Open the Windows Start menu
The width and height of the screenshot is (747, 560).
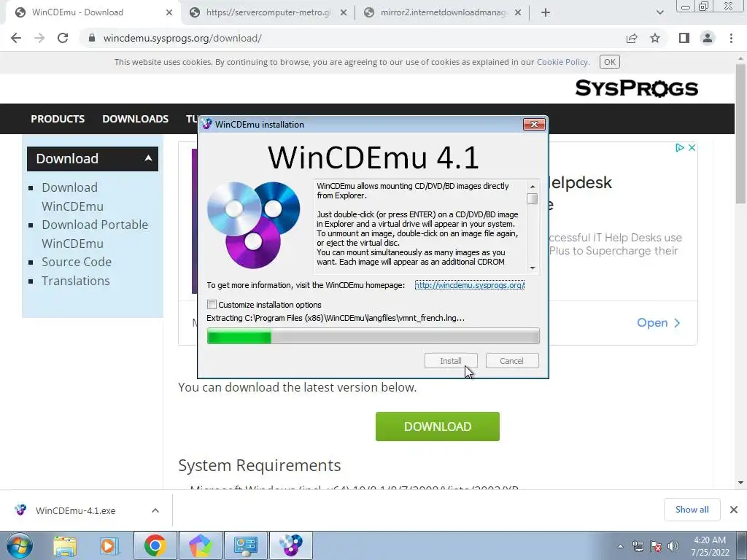tap(20, 545)
